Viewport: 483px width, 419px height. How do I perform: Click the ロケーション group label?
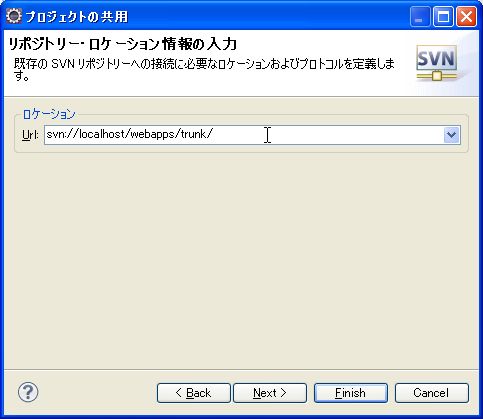(49, 114)
